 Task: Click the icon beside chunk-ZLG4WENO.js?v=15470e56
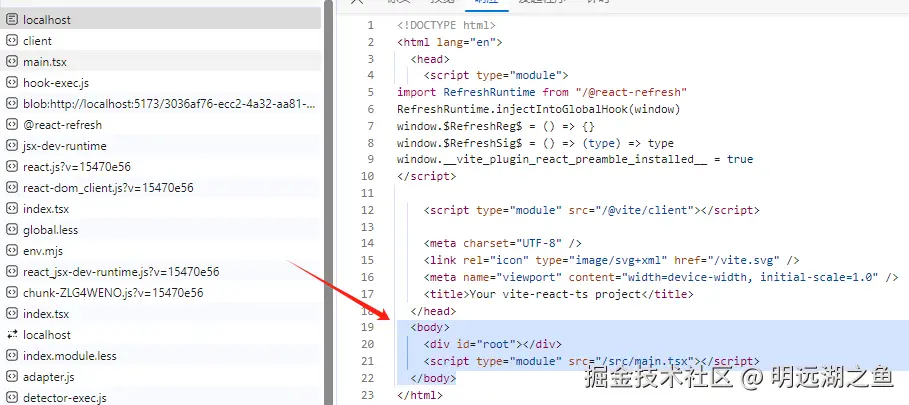click(12, 293)
